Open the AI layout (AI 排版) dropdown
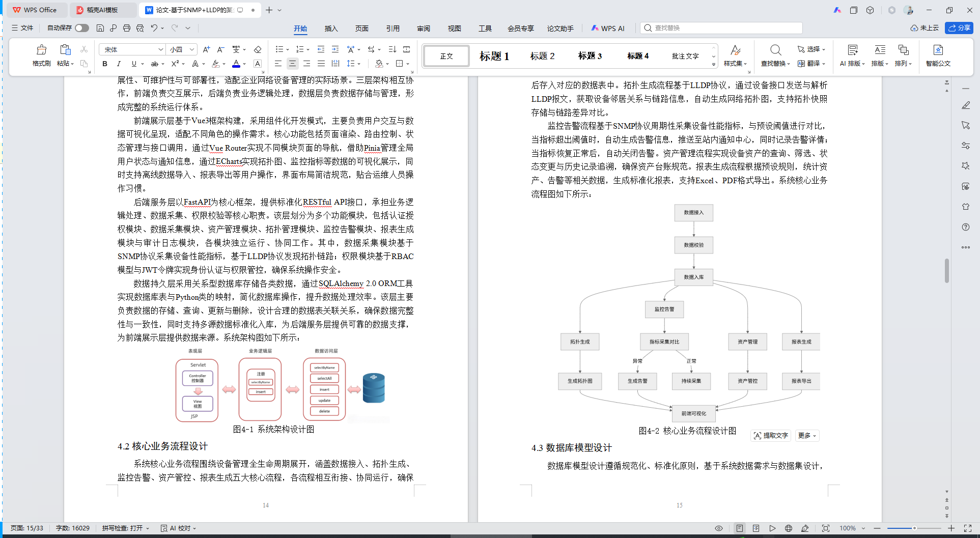980x538 pixels. tap(852, 64)
